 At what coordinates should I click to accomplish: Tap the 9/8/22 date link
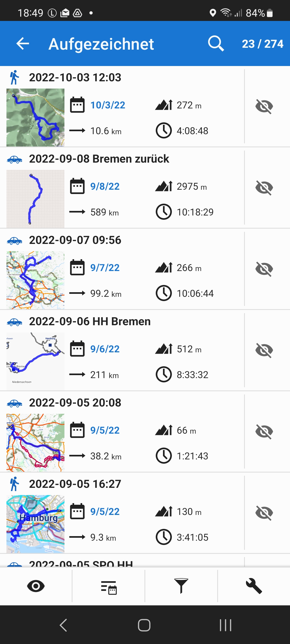point(105,186)
